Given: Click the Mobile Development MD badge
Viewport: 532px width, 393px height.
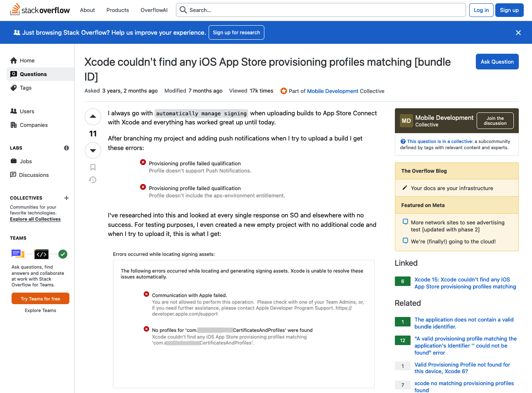Looking at the screenshot, I should (406, 121).
